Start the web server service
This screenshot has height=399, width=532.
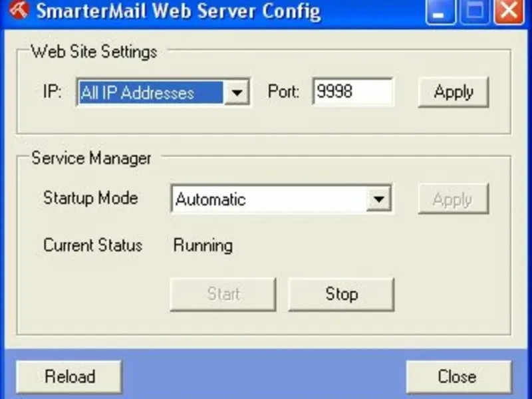tap(223, 294)
